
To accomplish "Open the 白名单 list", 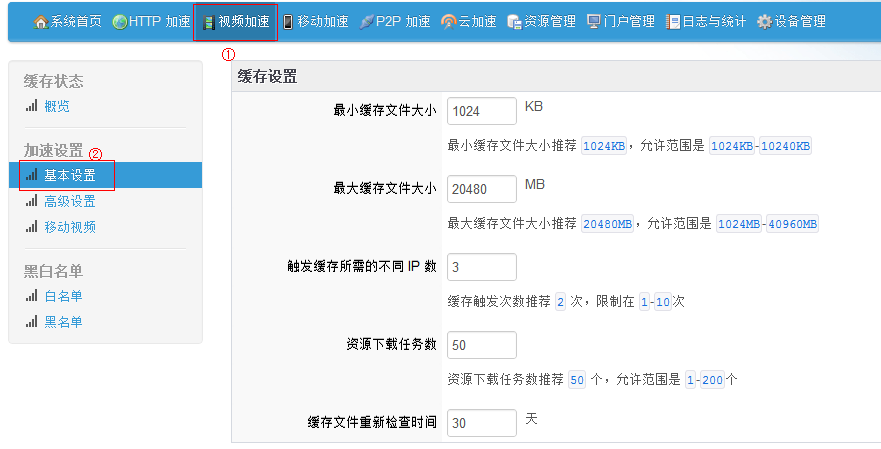I will [63, 296].
